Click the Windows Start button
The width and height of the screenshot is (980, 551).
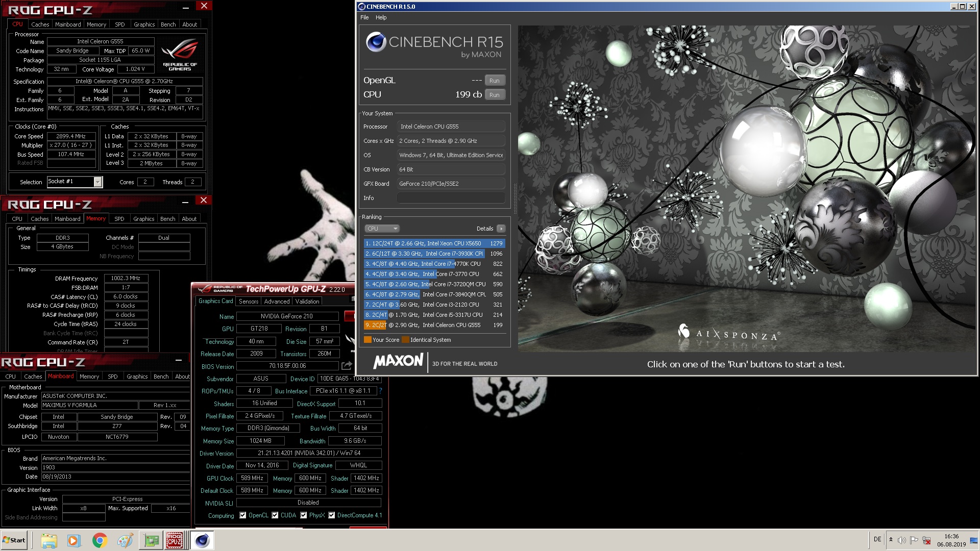pyautogui.click(x=14, y=540)
